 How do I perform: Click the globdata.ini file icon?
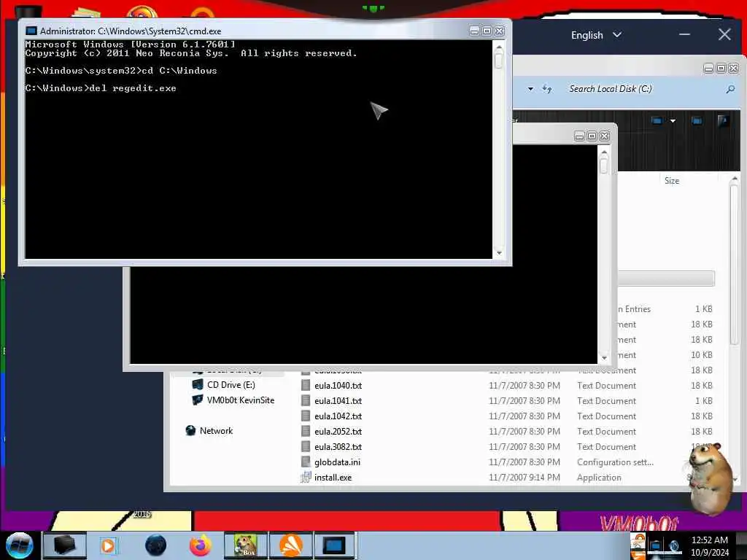306,462
